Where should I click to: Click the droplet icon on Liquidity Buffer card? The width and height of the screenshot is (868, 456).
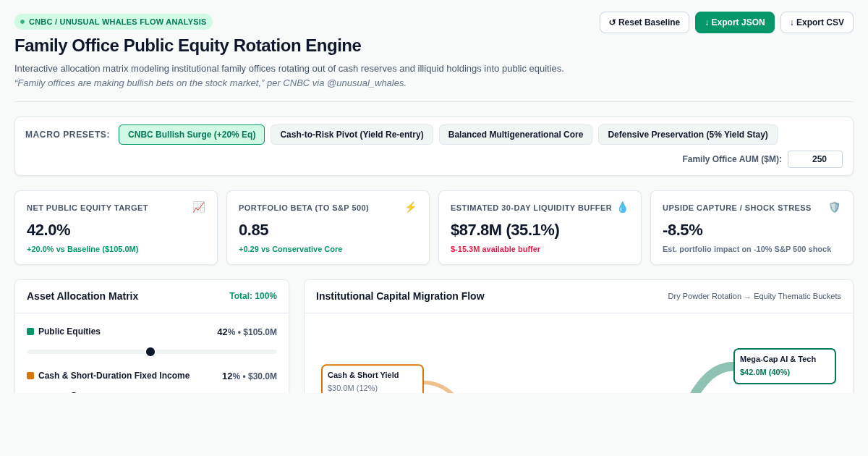pos(623,207)
